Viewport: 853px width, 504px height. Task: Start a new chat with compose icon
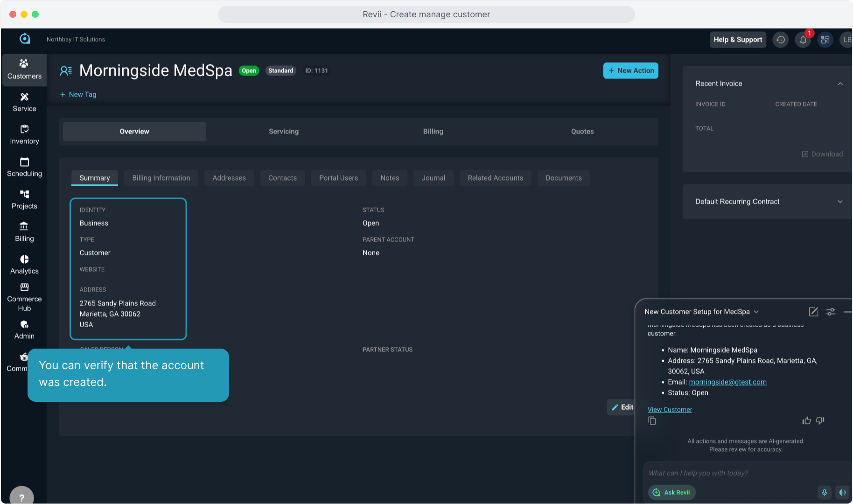[x=813, y=312]
